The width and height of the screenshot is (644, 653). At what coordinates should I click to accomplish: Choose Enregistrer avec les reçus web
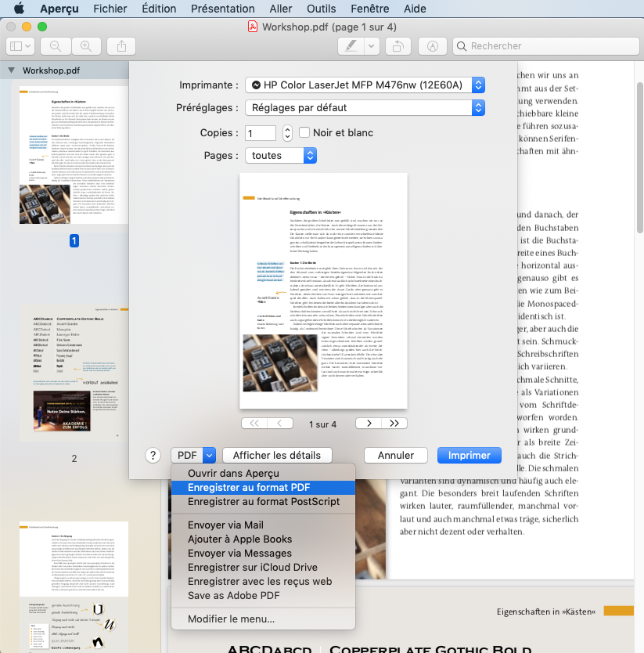point(263,582)
